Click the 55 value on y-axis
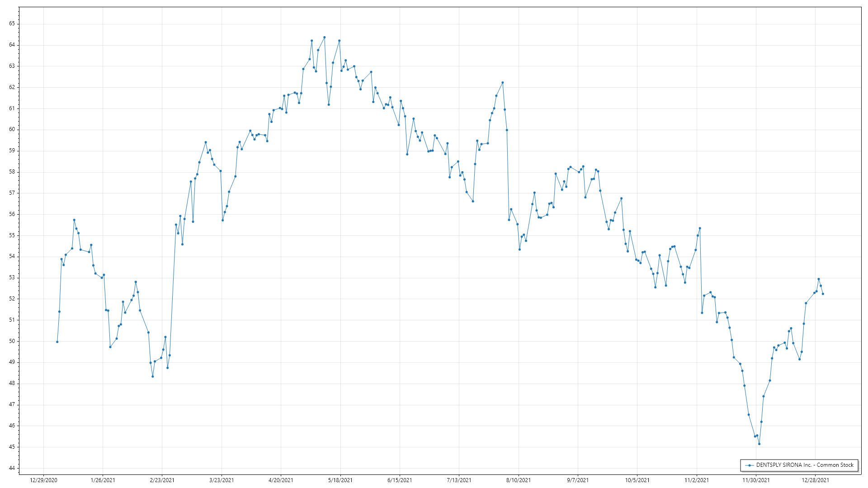This screenshot has width=868, height=488. [12, 235]
